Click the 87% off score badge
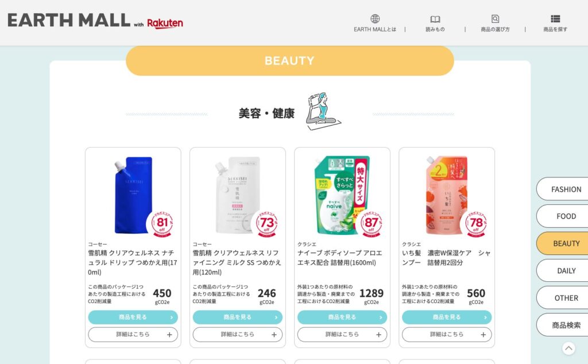588x364 pixels. tap(372, 224)
